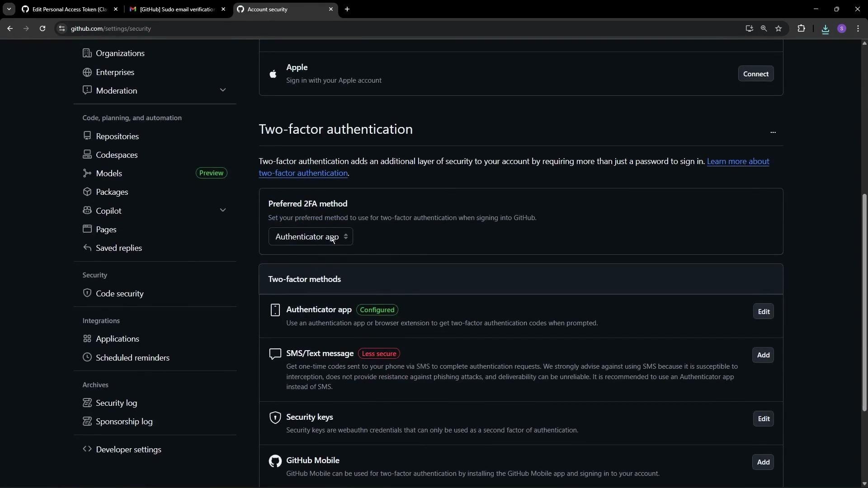Click the Models icon in sidebar
868x488 pixels.
(x=87, y=173)
